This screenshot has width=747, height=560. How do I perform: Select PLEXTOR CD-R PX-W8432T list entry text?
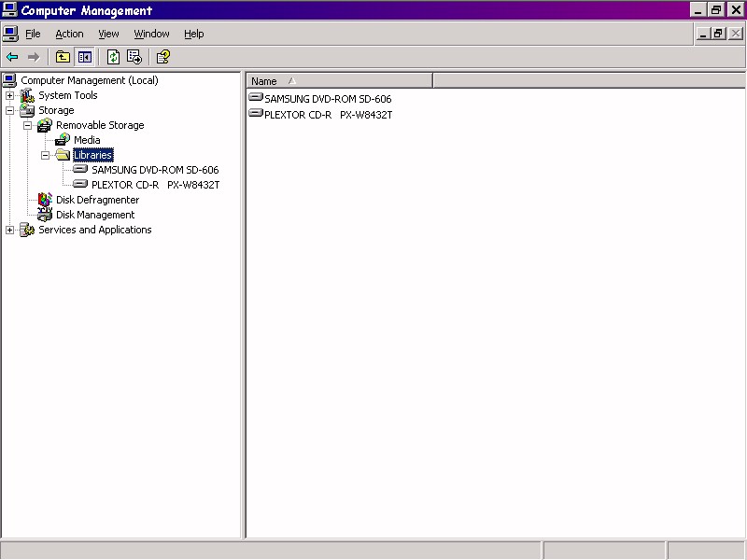329,115
